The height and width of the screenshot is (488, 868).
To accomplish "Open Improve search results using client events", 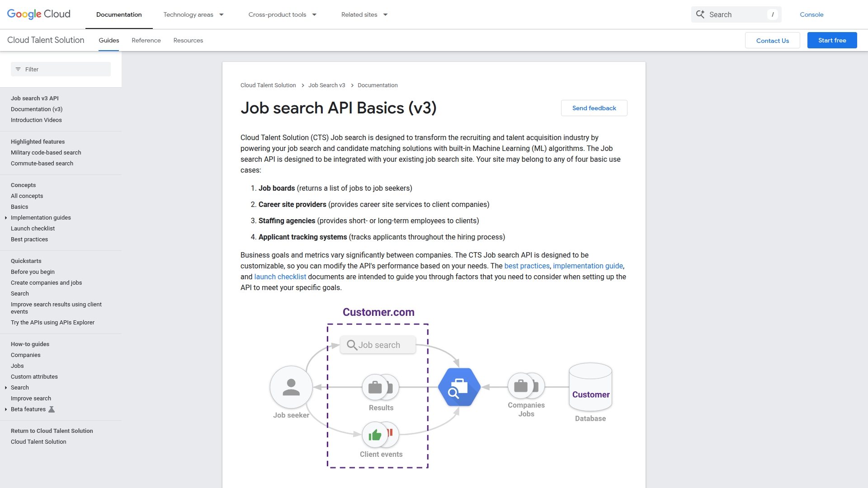I will pyautogui.click(x=56, y=308).
